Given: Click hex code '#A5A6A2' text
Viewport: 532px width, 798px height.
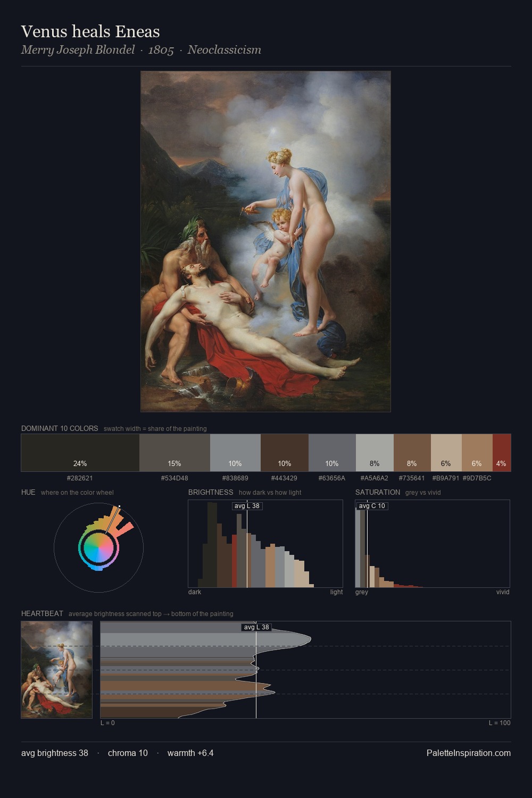Looking at the screenshot, I should point(375,478).
